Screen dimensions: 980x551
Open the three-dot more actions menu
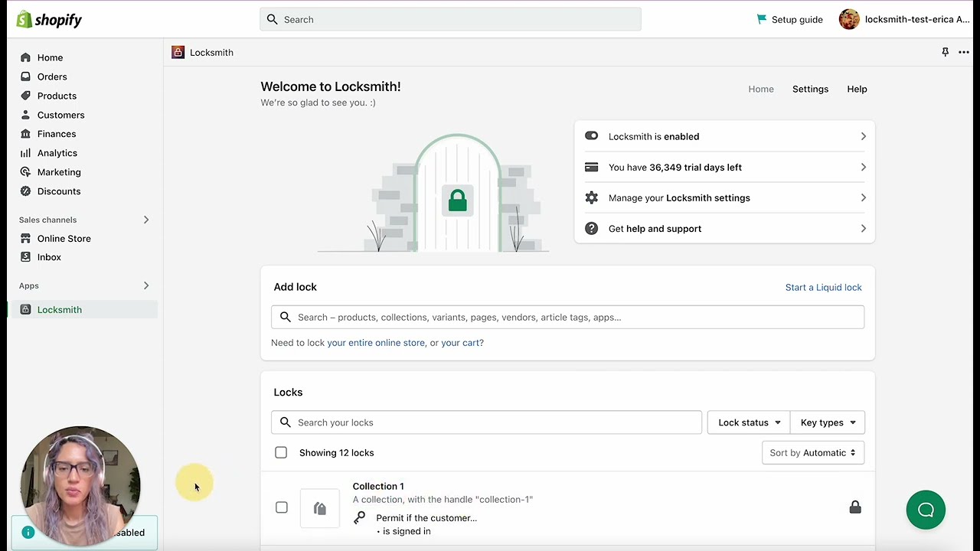pos(963,52)
